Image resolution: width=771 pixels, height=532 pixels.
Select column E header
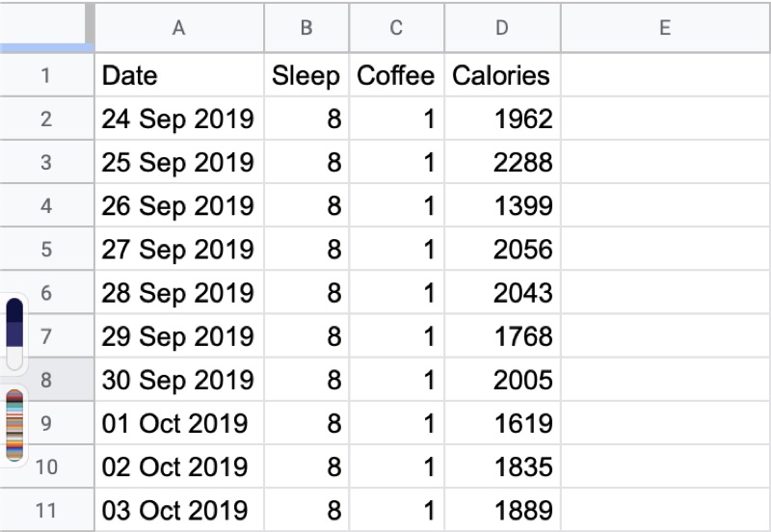click(x=665, y=28)
